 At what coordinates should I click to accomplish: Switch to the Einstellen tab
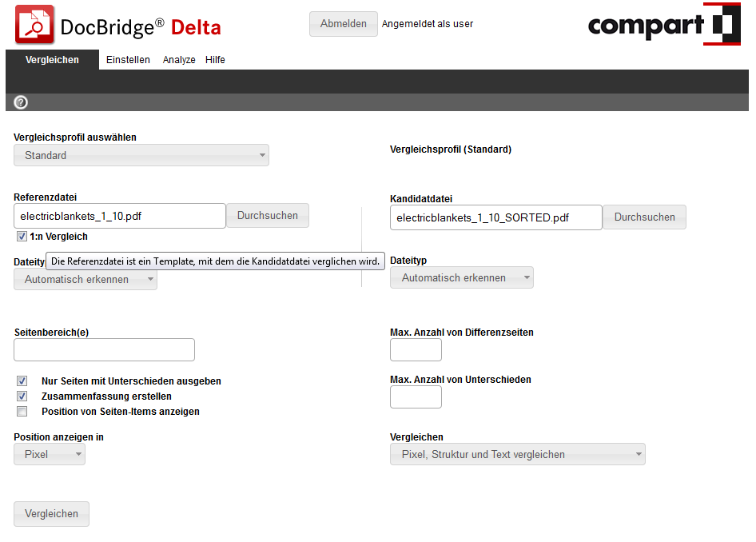pyautogui.click(x=128, y=60)
